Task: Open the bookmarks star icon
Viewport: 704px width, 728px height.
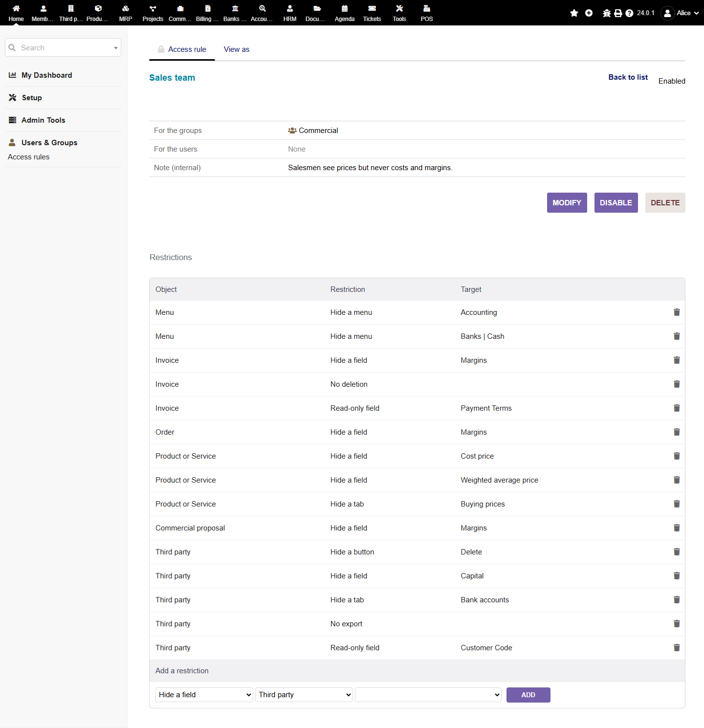Action: tap(574, 13)
